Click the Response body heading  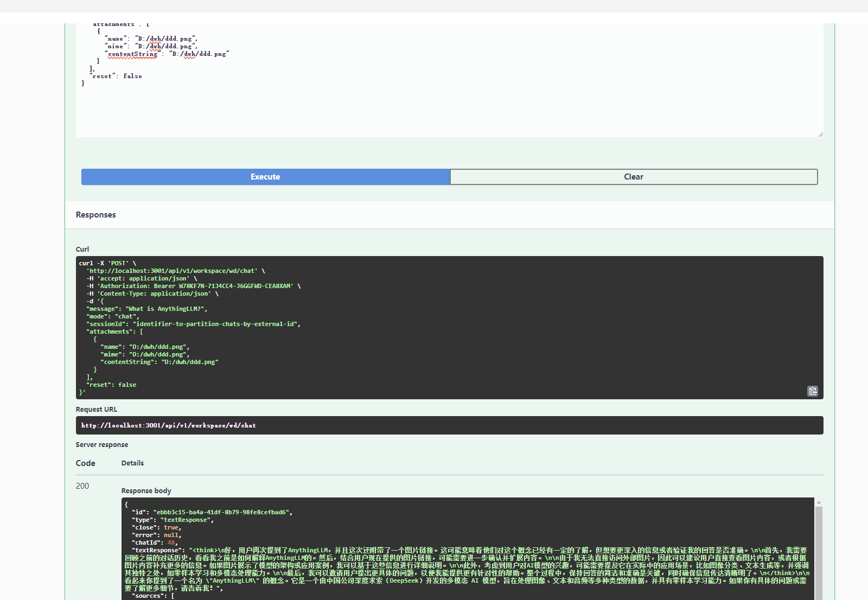pyautogui.click(x=146, y=490)
